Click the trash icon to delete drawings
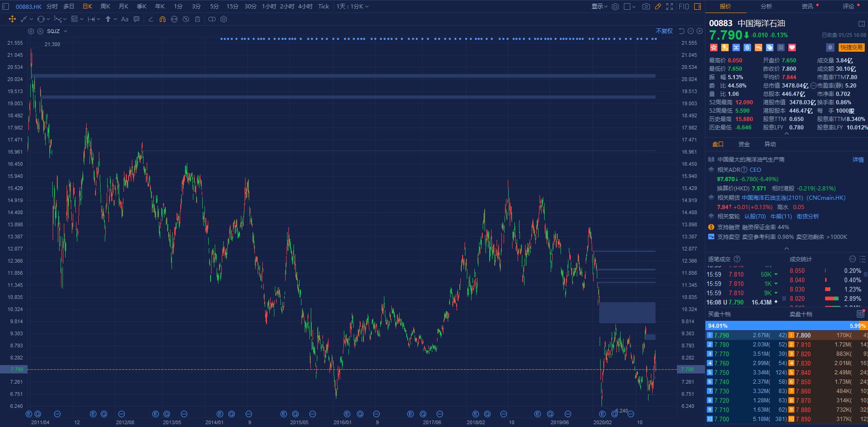Viewport: 868px width, 427px height. click(x=198, y=19)
